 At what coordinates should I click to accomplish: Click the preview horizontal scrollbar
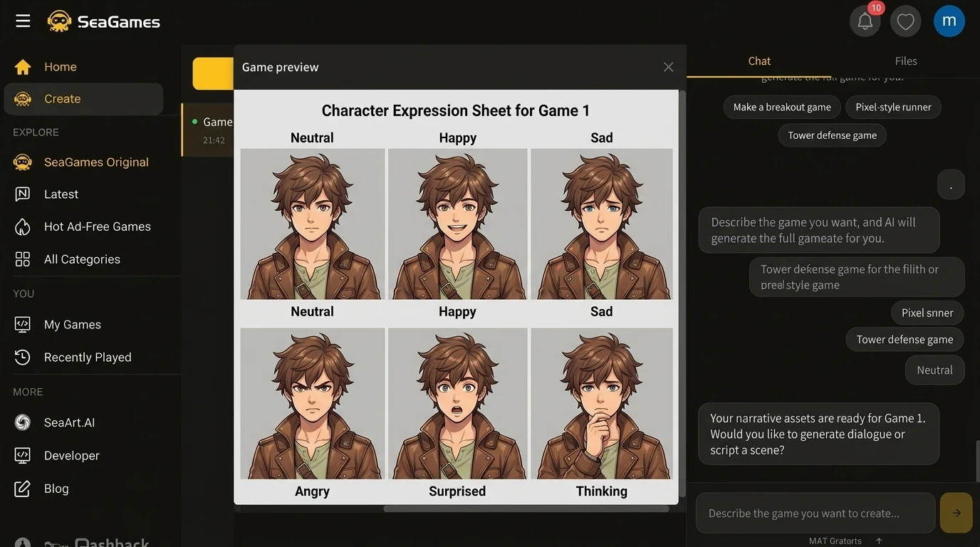coord(526,509)
